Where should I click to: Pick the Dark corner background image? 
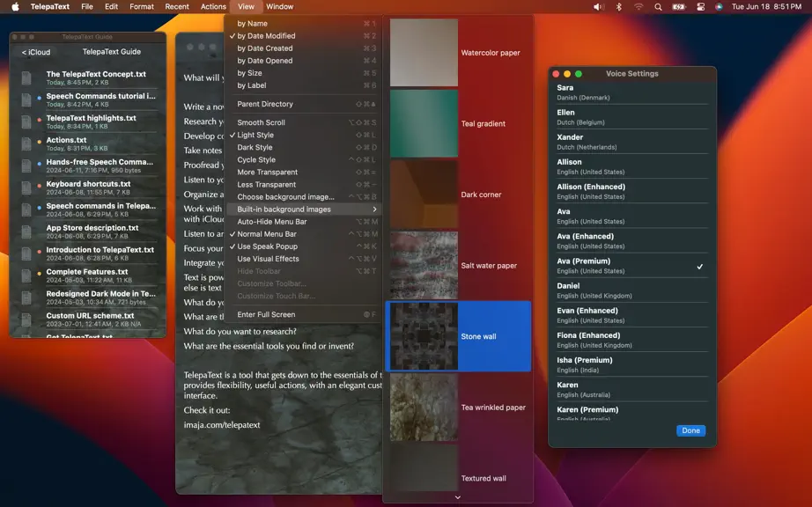click(424, 195)
